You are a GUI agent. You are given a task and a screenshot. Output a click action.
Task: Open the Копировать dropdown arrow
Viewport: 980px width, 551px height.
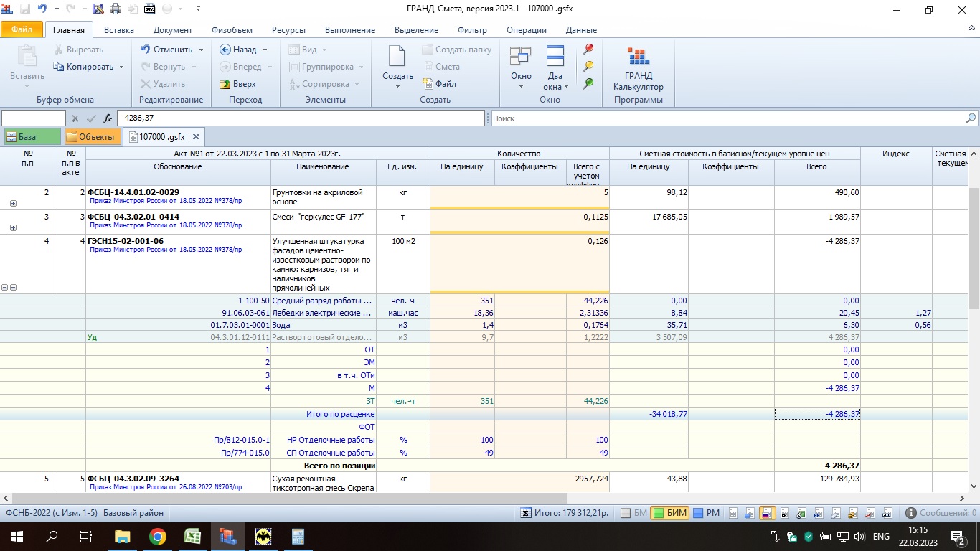coord(121,67)
